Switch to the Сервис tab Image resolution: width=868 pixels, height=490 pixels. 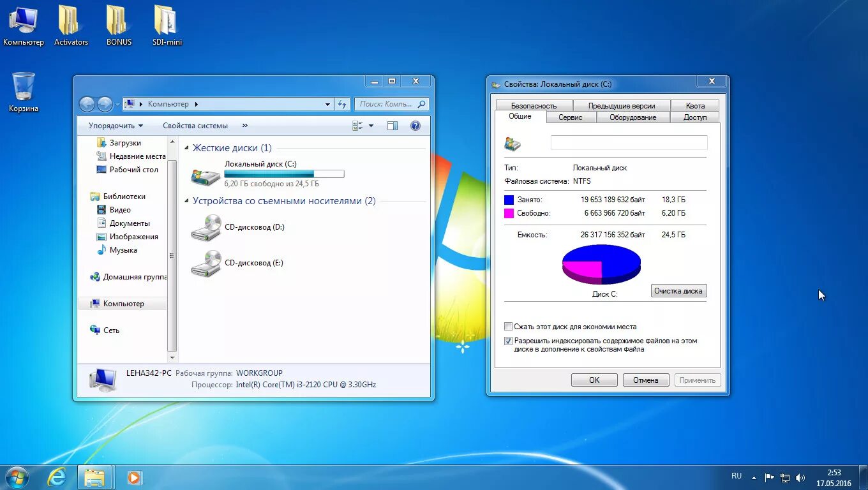(x=571, y=117)
